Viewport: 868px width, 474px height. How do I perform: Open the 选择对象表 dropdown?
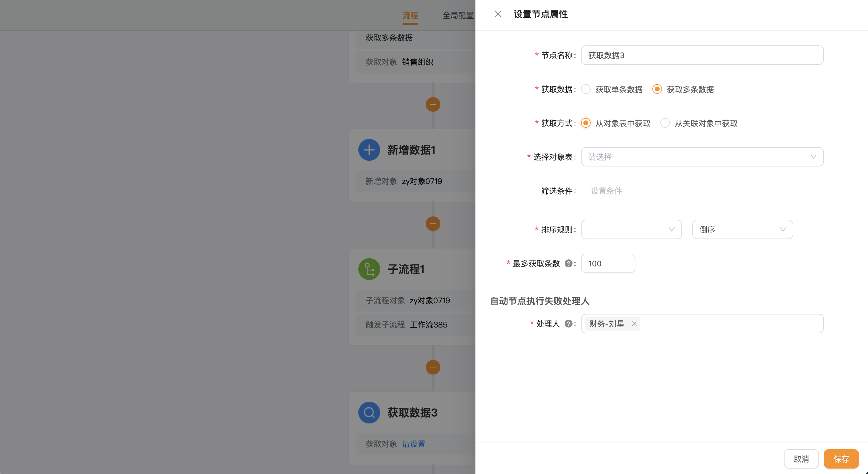(702, 157)
